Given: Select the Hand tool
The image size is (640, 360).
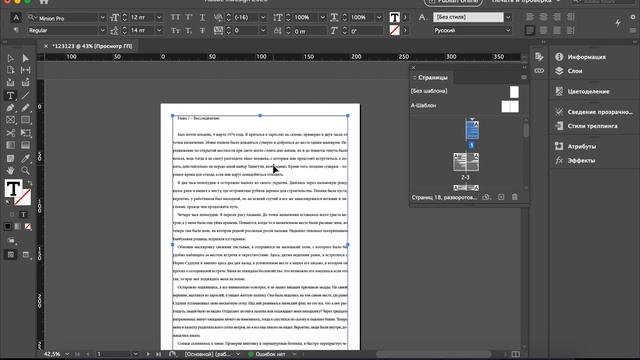Looking at the screenshot, I should point(11,170).
